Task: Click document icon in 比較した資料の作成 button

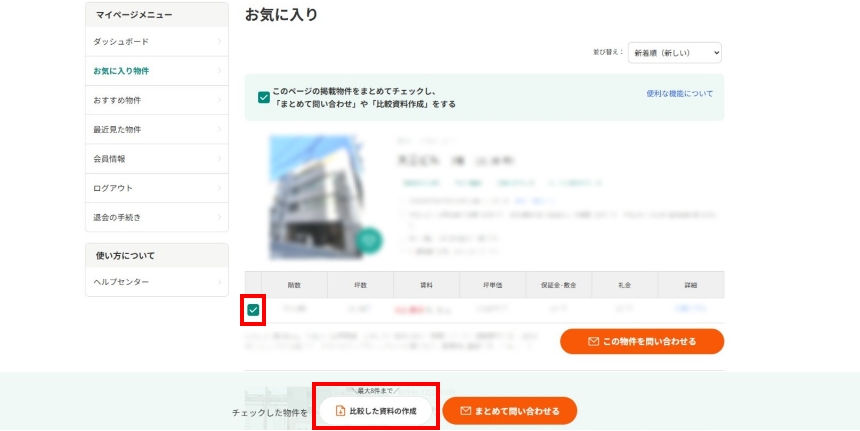Action: pyautogui.click(x=340, y=411)
